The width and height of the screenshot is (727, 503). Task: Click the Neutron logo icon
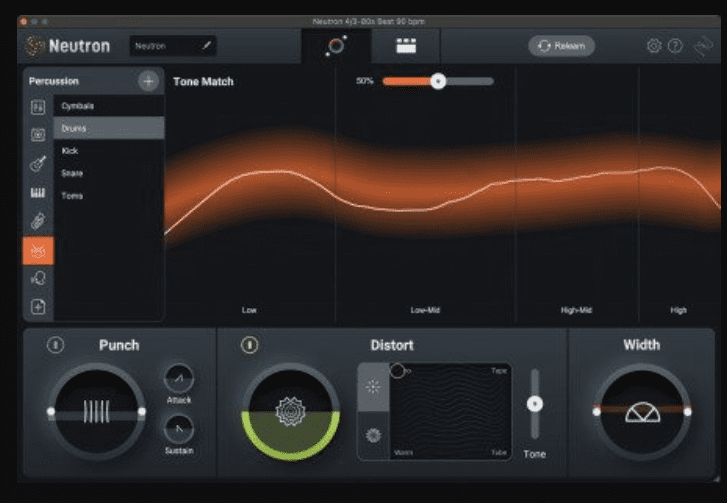click(x=33, y=46)
